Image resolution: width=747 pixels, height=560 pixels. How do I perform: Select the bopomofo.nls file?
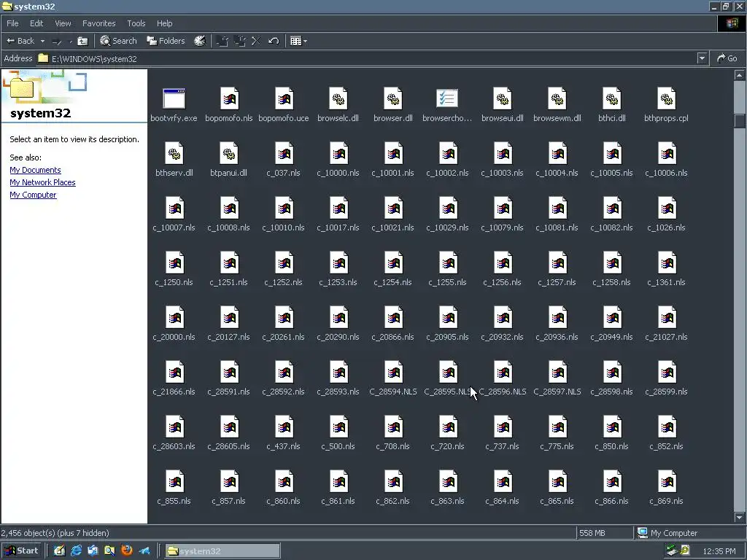pyautogui.click(x=228, y=105)
